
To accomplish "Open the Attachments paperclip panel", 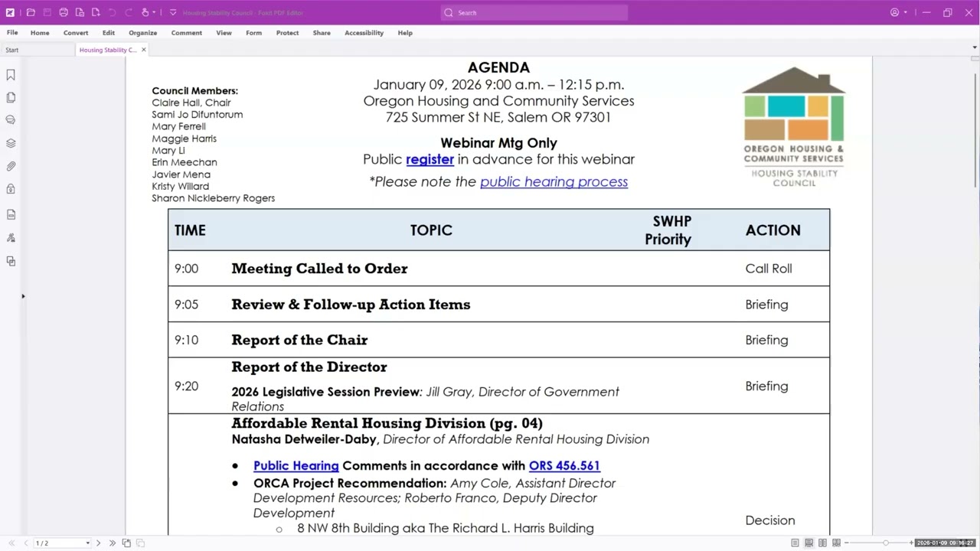I will [11, 166].
